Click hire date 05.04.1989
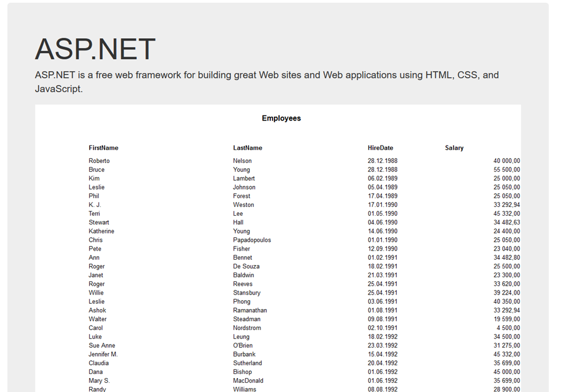This screenshot has width=565, height=392. coord(382,187)
